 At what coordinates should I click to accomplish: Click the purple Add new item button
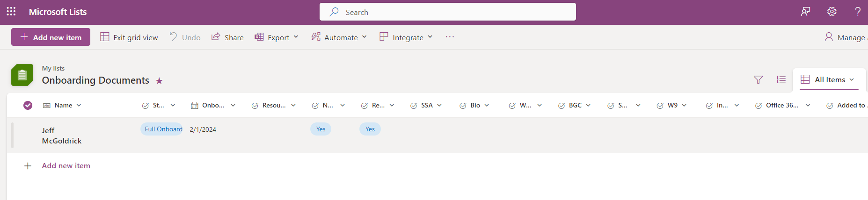(x=51, y=37)
